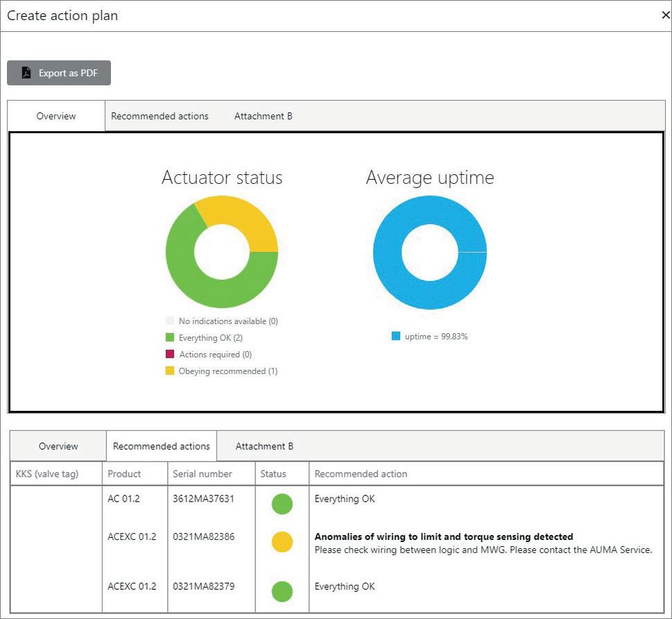Click serial number 3612MA37631
Viewport: 672px width, 619px height.
click(204, 498)
